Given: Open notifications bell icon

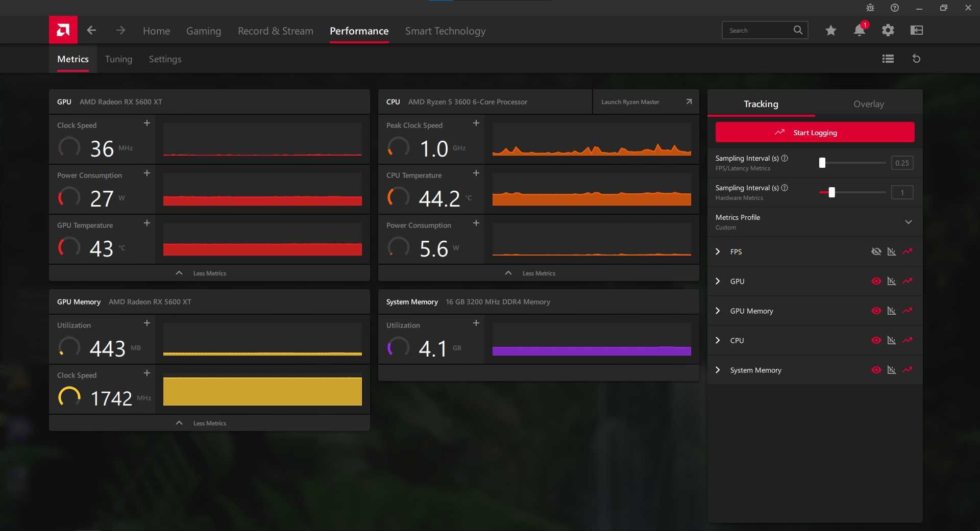Looking at the screenshot, I should click(860, 31).
